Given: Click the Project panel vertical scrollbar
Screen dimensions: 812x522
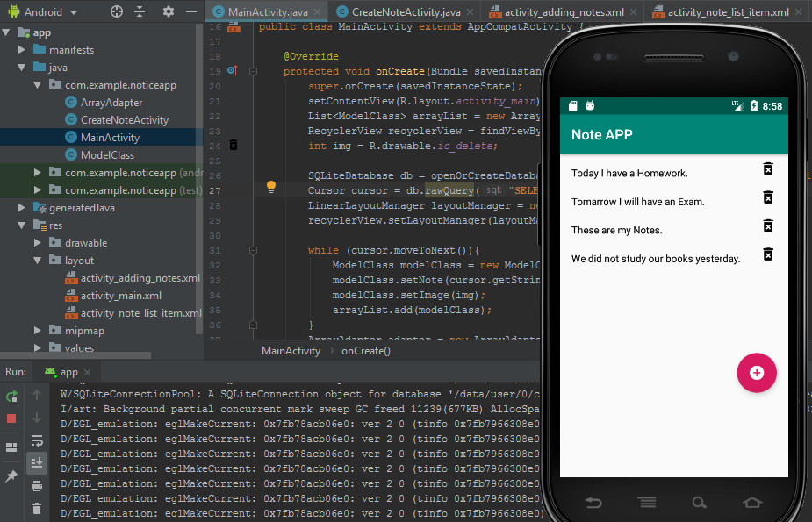Looking at the screenshot, I should 199,178.
